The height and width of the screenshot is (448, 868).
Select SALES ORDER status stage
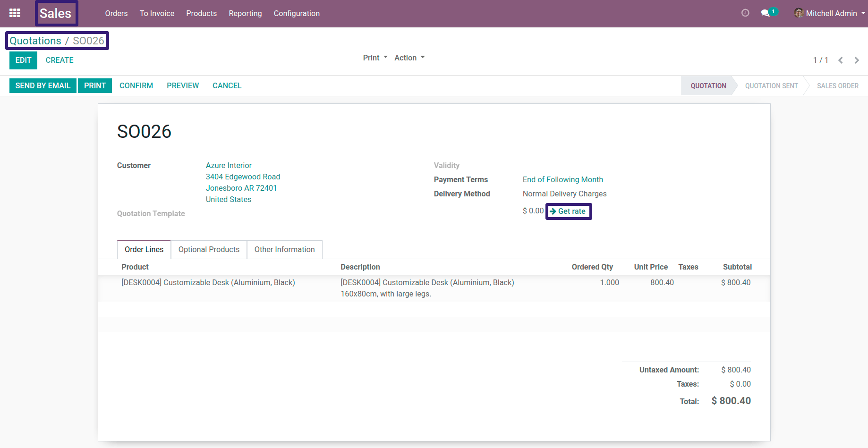click(838, 86)
